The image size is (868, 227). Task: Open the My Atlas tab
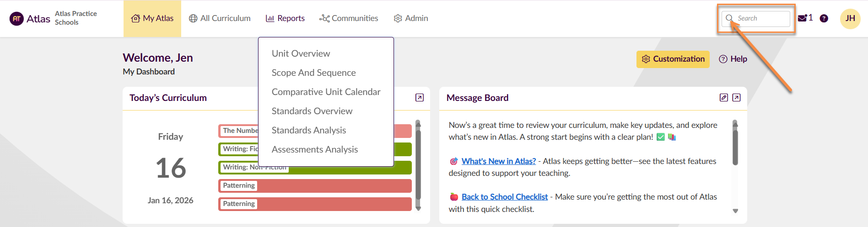point(152,18)
